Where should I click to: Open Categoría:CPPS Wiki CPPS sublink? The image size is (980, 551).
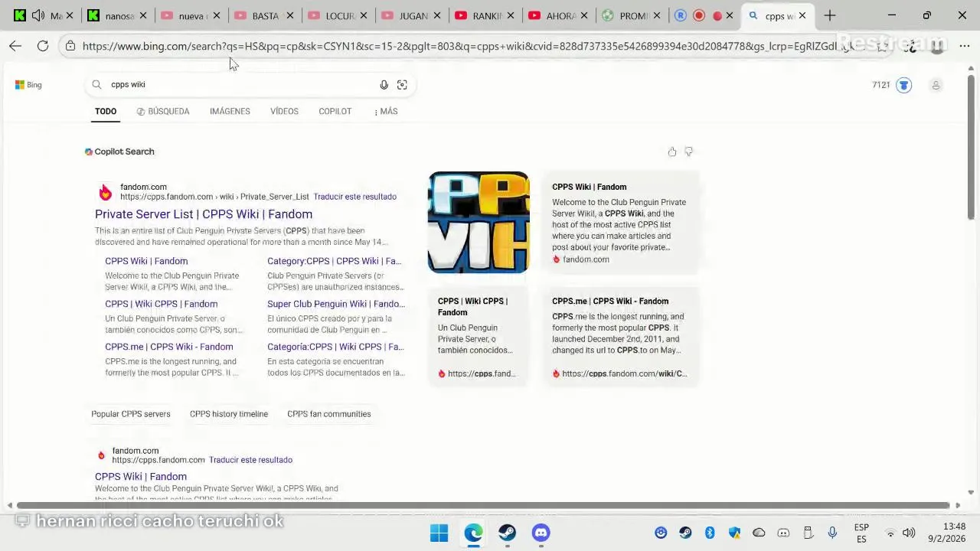(x=335, y=347)
